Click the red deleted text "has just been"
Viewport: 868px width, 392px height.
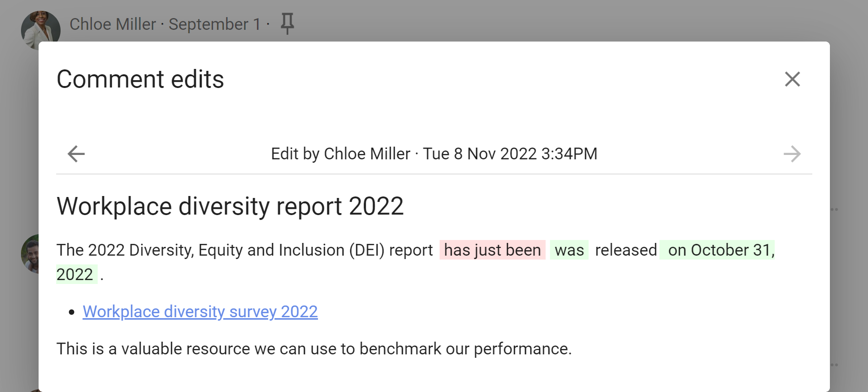[x=492, y=250]
